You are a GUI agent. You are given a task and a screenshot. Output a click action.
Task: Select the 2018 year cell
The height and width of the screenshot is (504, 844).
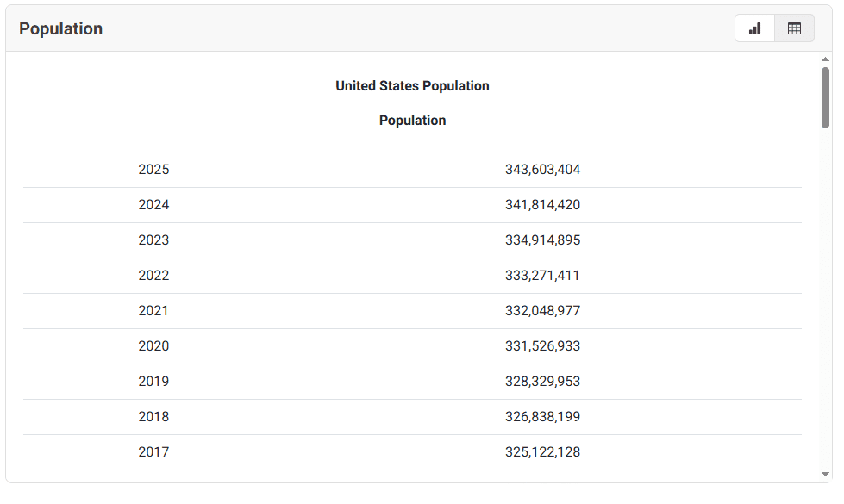pos(153,417)
